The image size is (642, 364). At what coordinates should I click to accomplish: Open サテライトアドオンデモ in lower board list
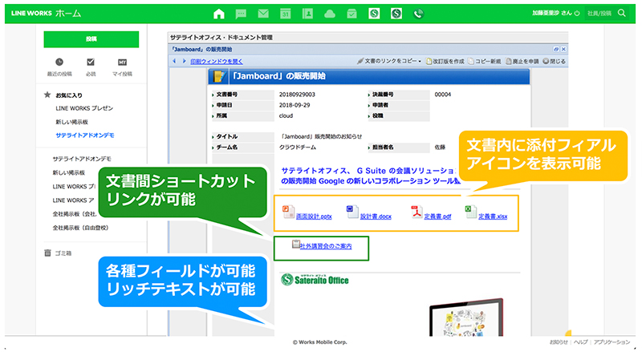point(82,159)
